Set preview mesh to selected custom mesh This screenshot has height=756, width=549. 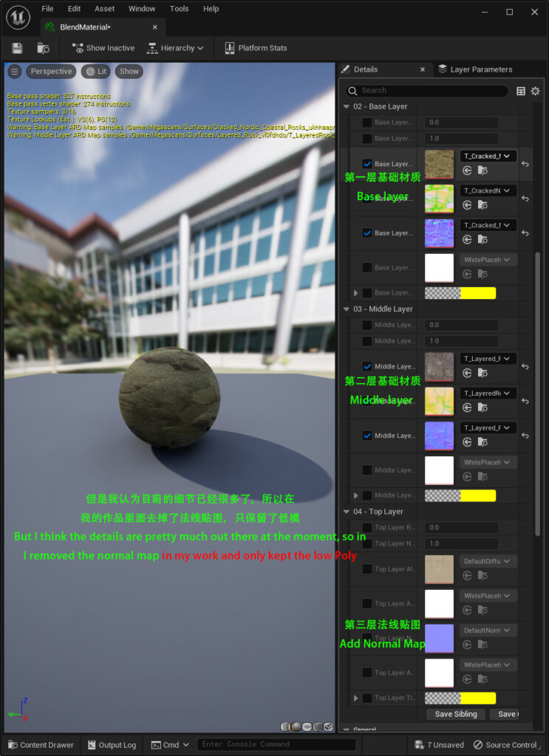(329, 726)
